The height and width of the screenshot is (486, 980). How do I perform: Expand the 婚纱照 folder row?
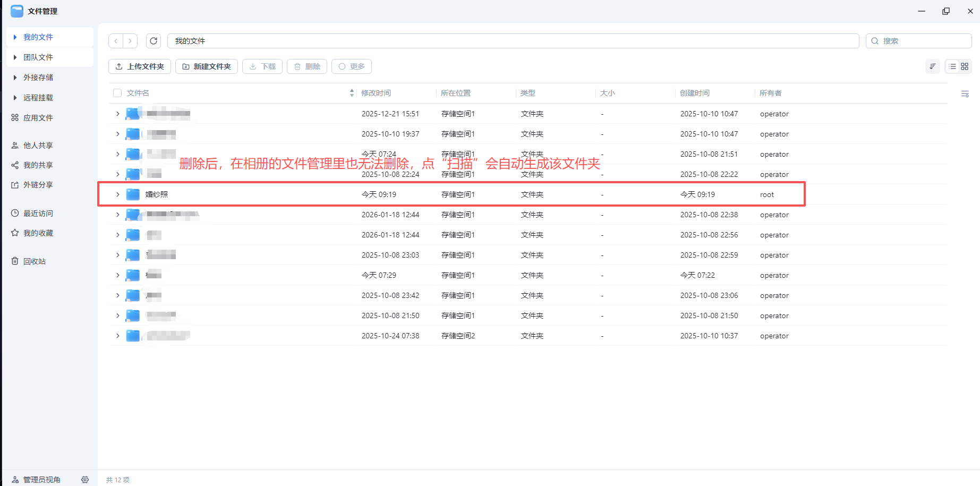coord(117,194)
